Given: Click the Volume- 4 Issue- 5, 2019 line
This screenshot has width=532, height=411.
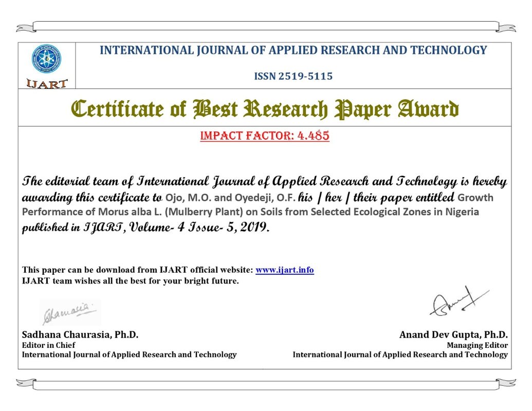Looking at the screenshot, I should pos(145,227).
